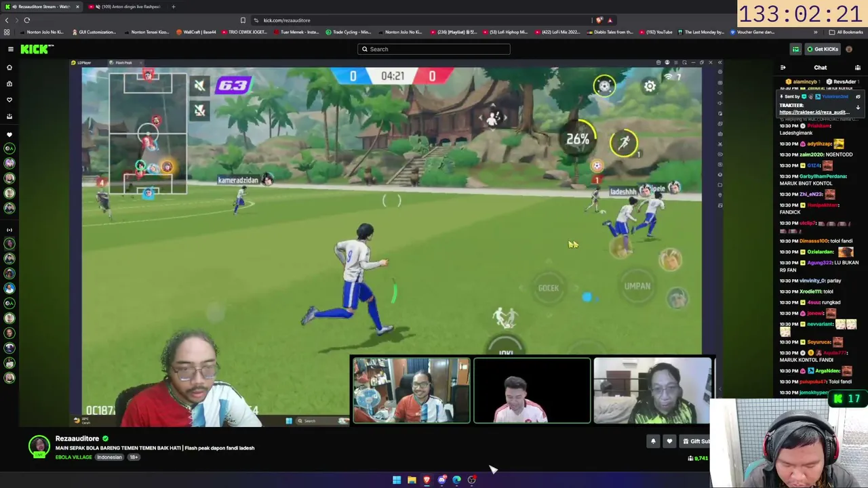This screenshot has width=868, height=488.
Task: Open Brave browser from taskbar
Action: (427, 480)
